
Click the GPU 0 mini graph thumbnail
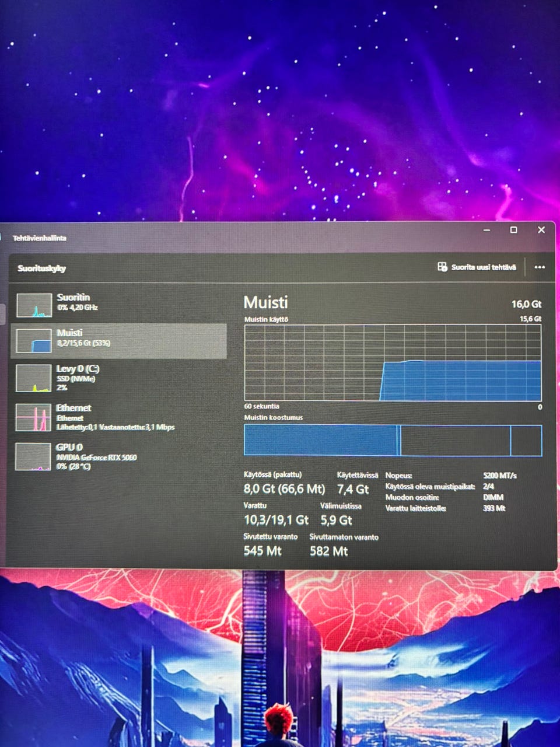(x=34, y=456)
